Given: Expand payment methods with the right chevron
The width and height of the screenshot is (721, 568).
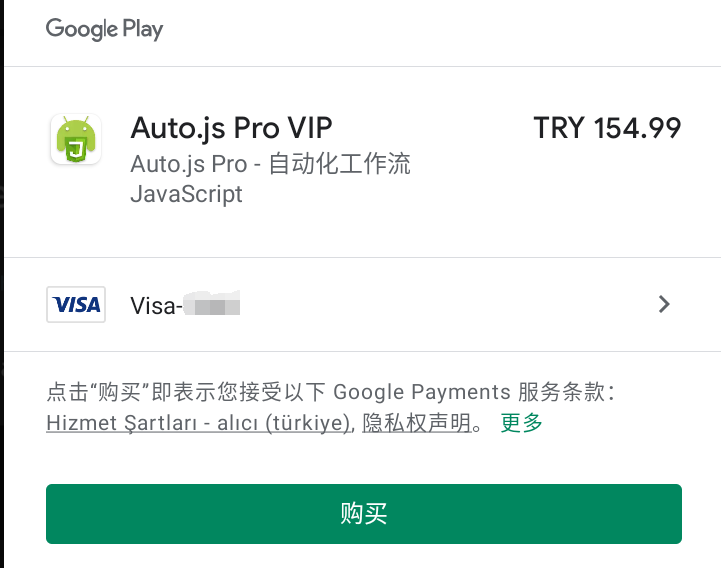Looking at the screenshot, I should pyautogui.click(x=664, y=304).
